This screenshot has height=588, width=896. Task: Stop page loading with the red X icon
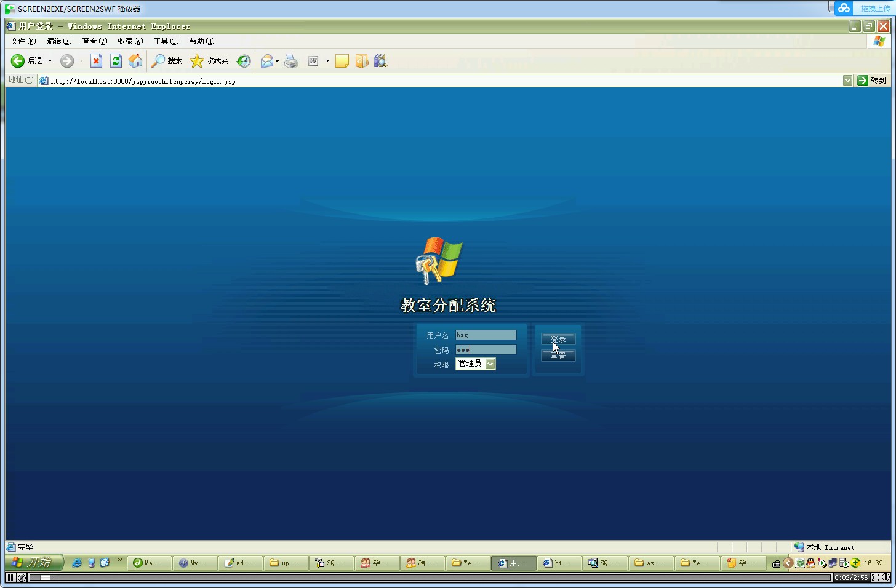(96, 61)
